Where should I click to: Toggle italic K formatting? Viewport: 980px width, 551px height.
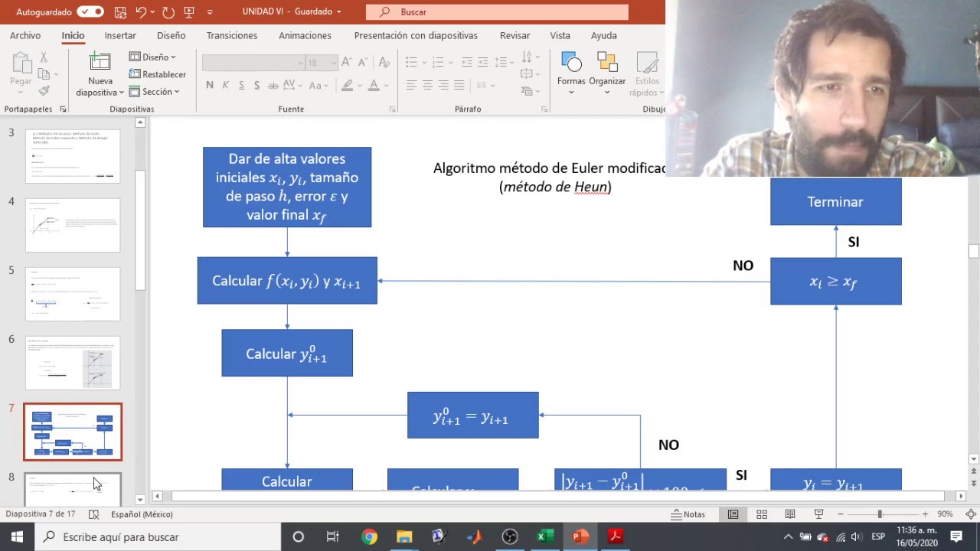point(225,85)
